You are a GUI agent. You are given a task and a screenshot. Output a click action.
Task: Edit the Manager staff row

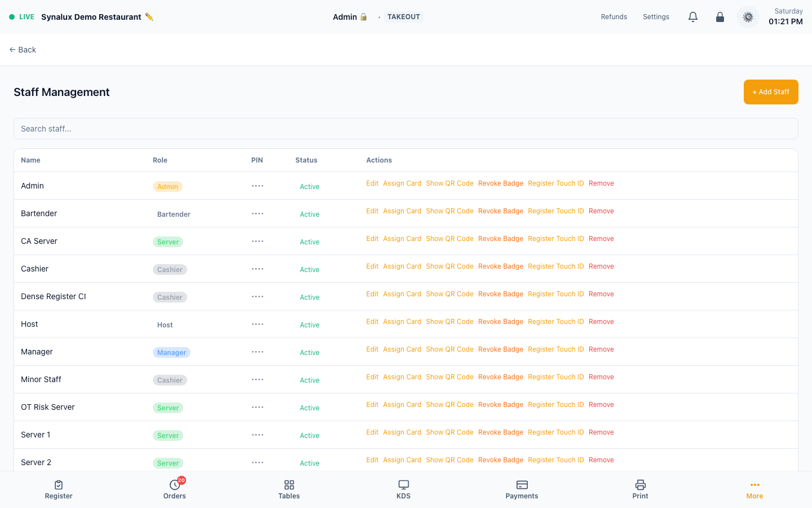tap(372, 349)
